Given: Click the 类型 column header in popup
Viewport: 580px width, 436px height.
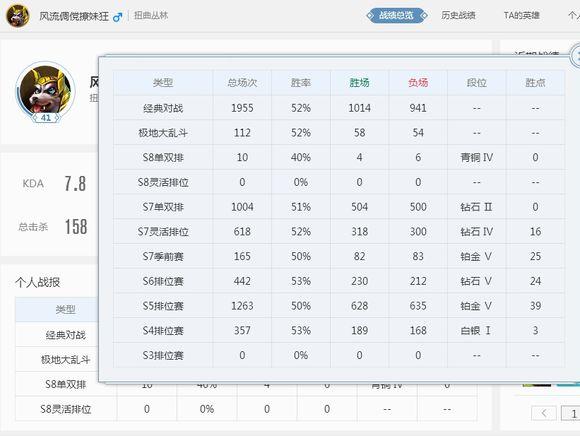Looking at the screenshot, I should [x=163, y=83].
